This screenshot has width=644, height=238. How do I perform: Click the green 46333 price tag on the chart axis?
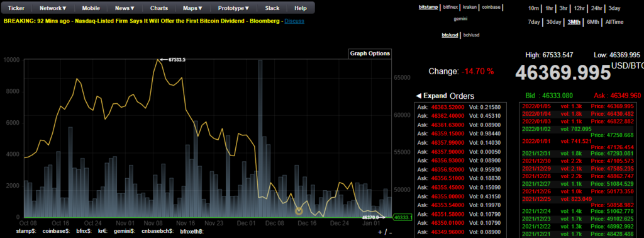pyautogui.click(x=402, y=217)
